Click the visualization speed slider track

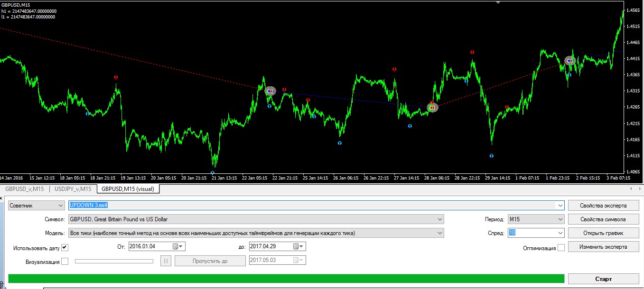tap(114, 261)
